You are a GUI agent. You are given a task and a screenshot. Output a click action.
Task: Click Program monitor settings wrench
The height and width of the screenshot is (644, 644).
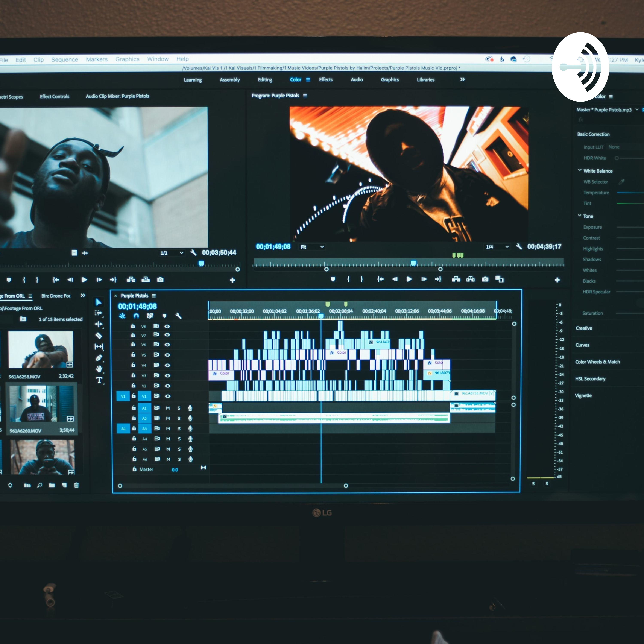(519, 247)
